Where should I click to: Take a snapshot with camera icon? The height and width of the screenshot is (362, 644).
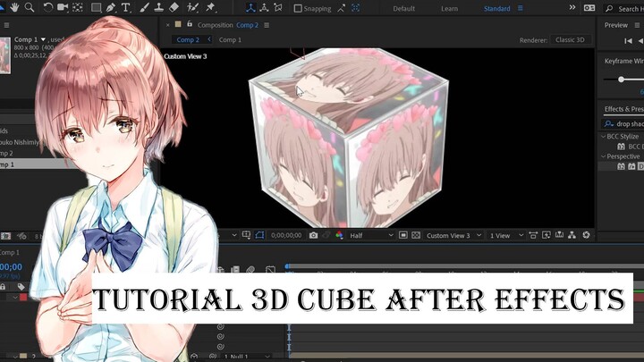[313, 236]
